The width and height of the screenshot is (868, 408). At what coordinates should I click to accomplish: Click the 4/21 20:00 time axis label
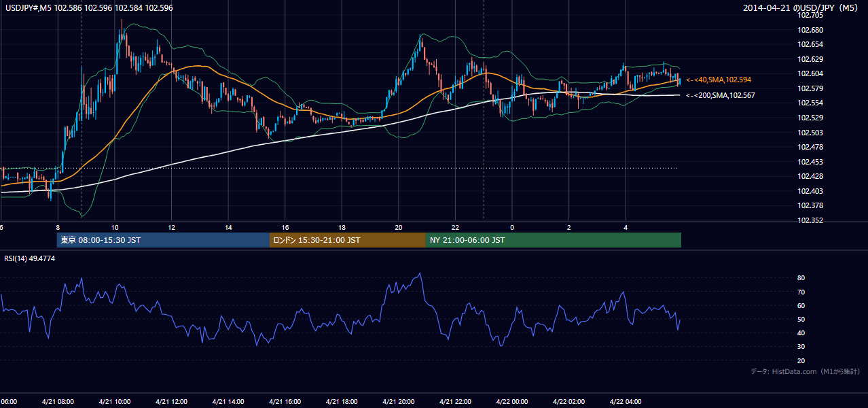tap(398, 402)
